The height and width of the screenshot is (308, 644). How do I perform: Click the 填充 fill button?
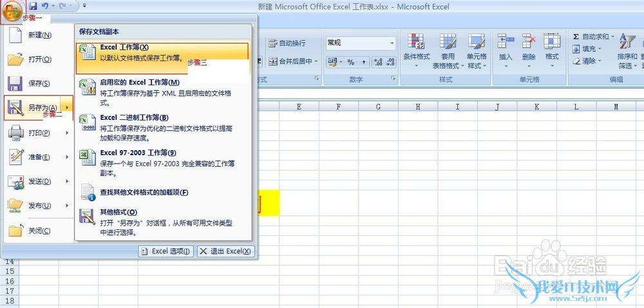pos(587,49)
